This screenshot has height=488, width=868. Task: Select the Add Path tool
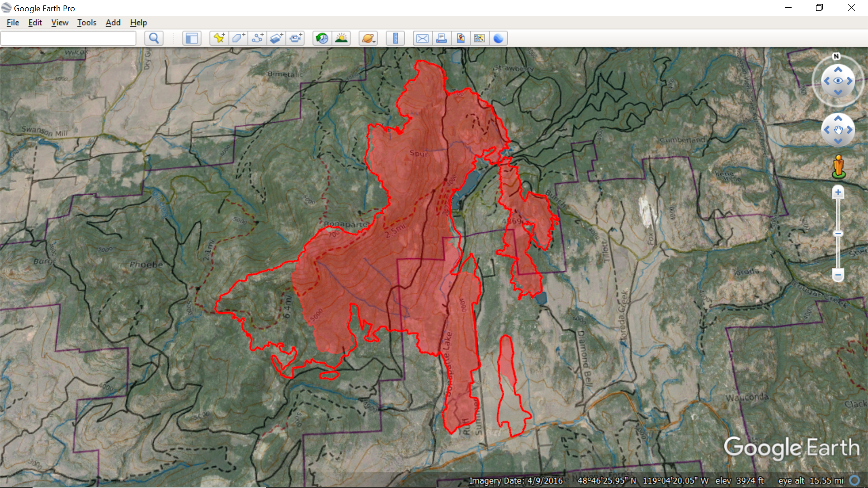coord(258,38)
